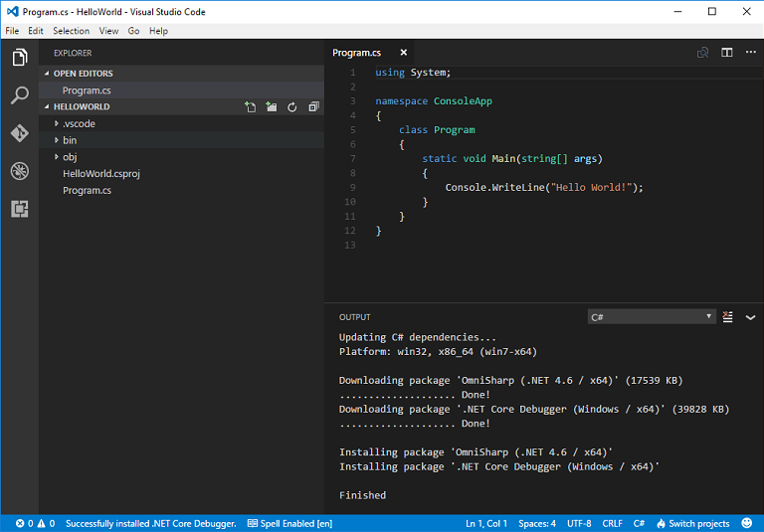This screenshot has height=532, width=764.
Task: Click line number 13 in the gutter
Action: click(350, 245)
